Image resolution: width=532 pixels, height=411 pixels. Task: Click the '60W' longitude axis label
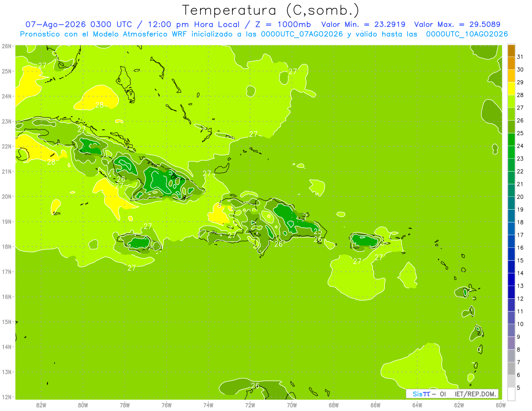click(x=501, y=405)
